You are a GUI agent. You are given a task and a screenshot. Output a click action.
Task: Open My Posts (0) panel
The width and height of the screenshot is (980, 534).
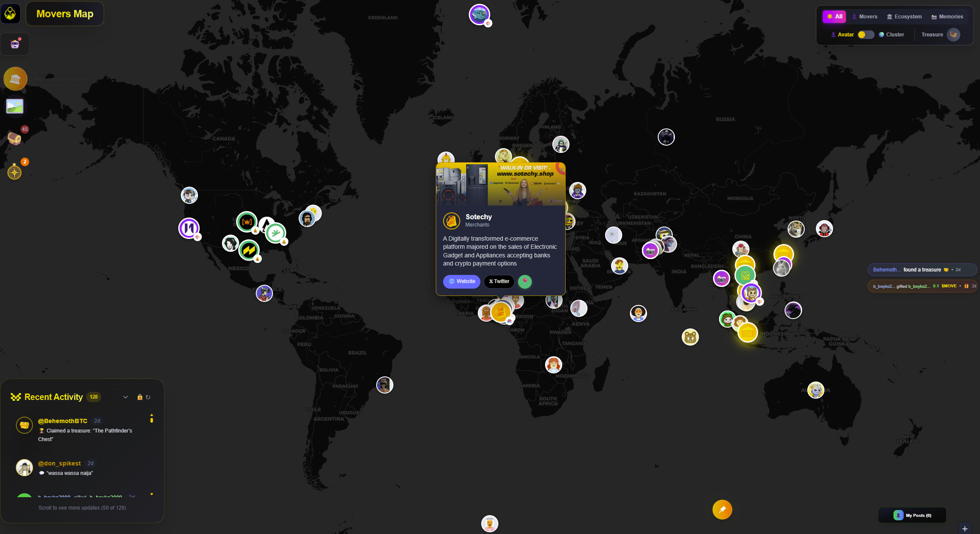pos(912,515)
